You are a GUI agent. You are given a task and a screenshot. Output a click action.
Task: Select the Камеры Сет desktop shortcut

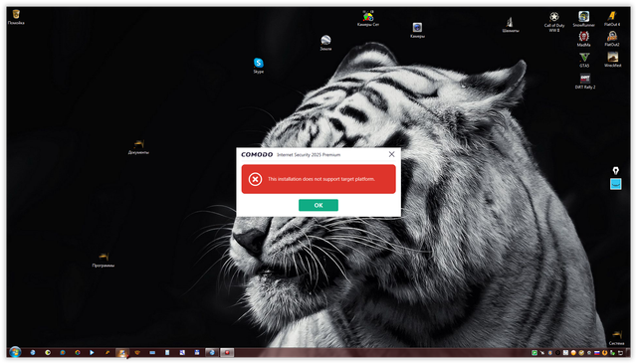point(368,18)
